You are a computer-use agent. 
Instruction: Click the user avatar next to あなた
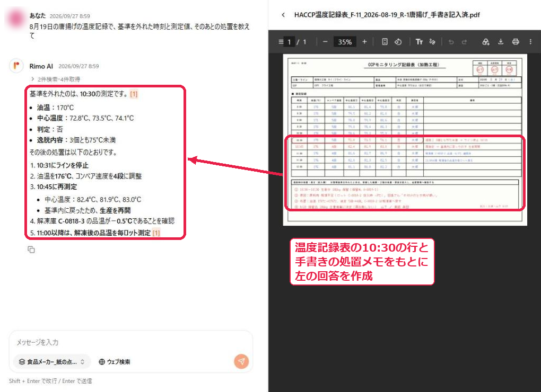16,18
